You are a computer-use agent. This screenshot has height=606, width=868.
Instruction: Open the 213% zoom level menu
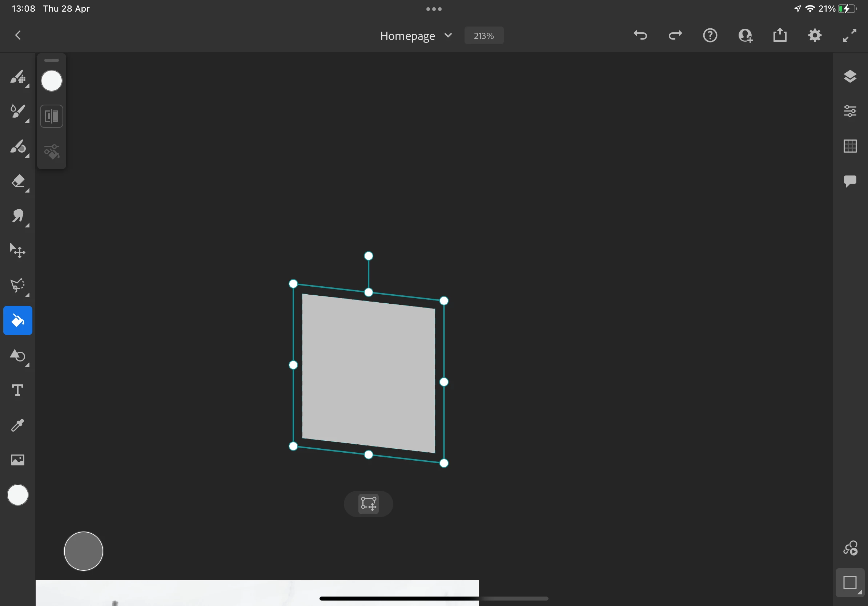click(483, 36)
